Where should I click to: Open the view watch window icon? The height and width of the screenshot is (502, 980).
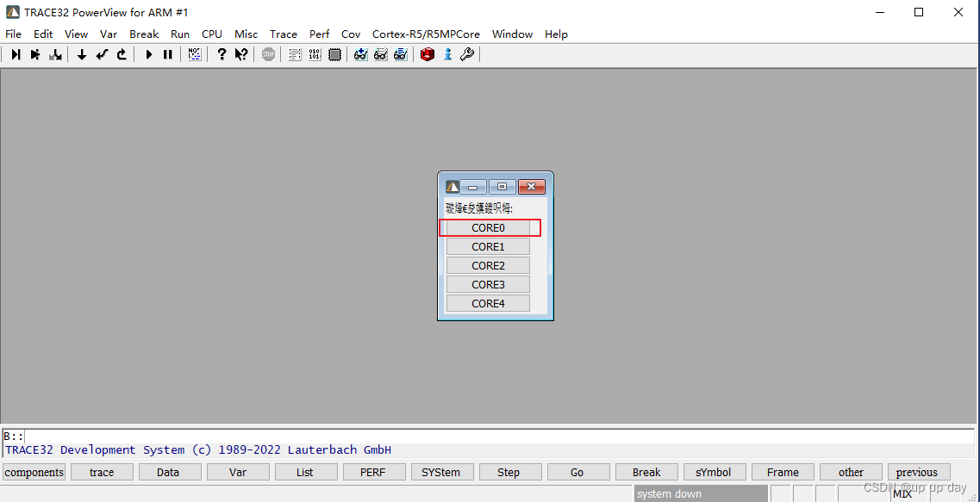pos(381,54)
